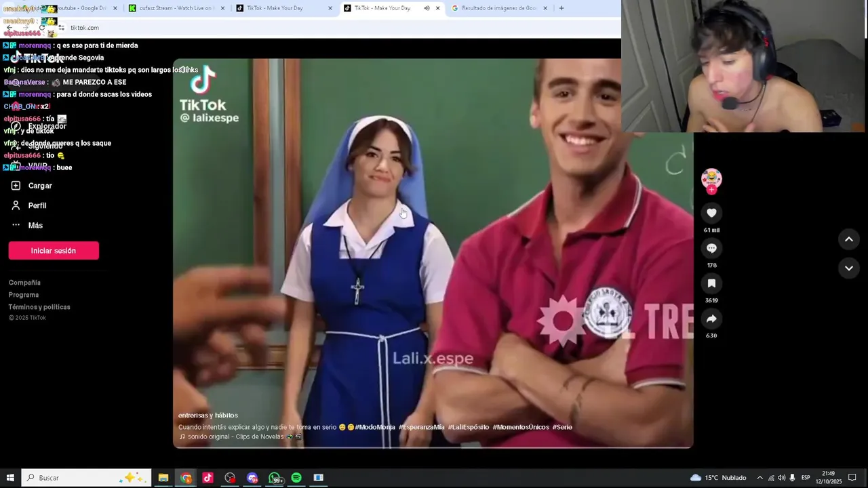Mute the active TikTok tab audio icon

click(427, 8)
